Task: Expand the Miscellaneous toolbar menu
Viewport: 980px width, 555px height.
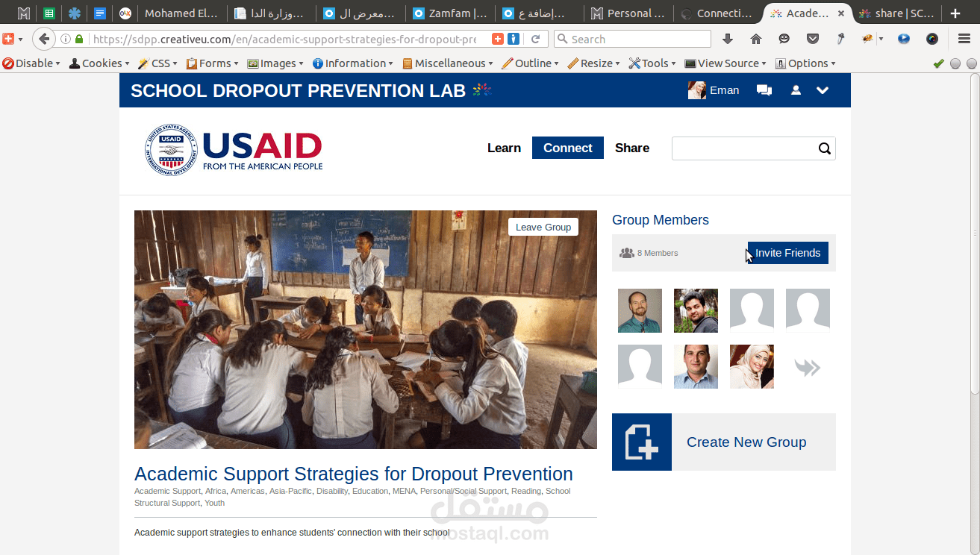Action: pyautogui.click(x=448, y=63)
